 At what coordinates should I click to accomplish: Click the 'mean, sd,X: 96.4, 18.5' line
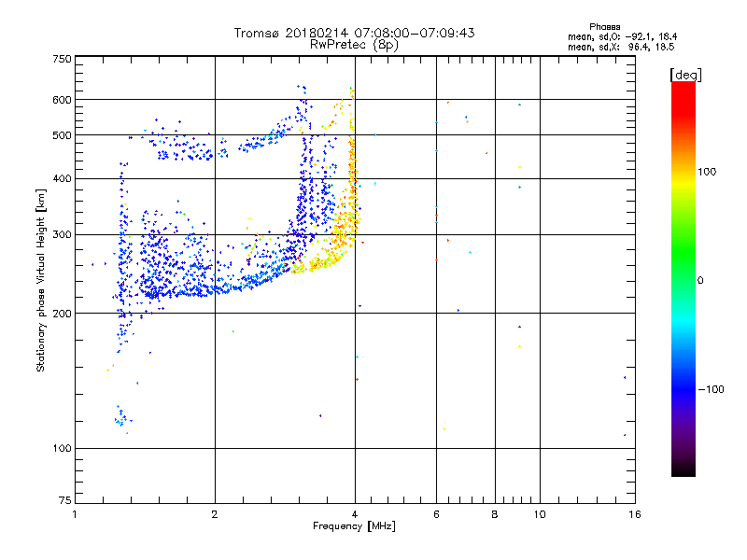pyautogui.click(x=621, y=47)
